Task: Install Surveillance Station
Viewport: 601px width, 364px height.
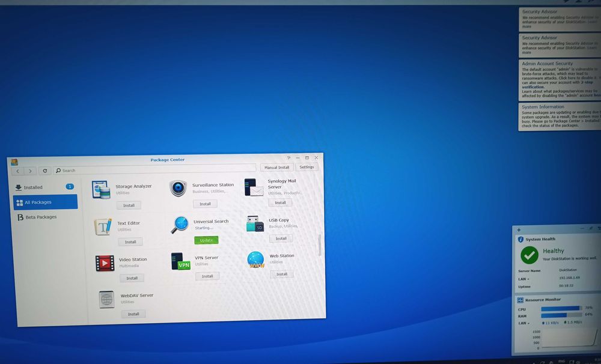Action: coord(205,204)
